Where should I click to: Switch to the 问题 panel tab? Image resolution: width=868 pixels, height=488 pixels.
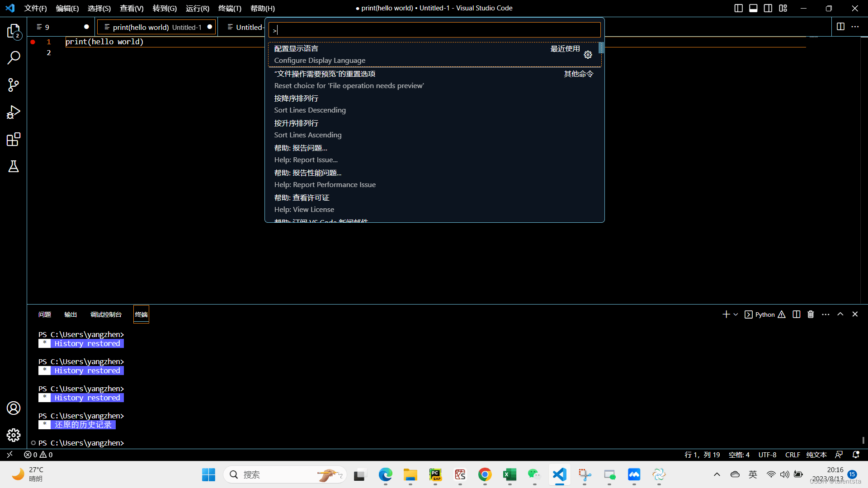pyautogui.click(x=45, y=314)
